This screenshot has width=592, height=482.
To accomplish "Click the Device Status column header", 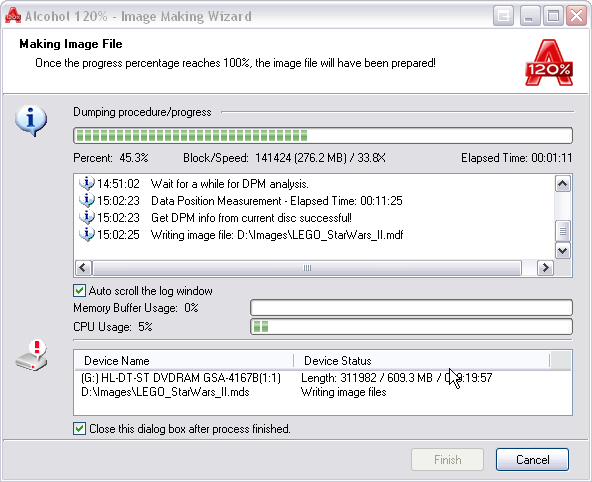I will (x=421, y=360).
